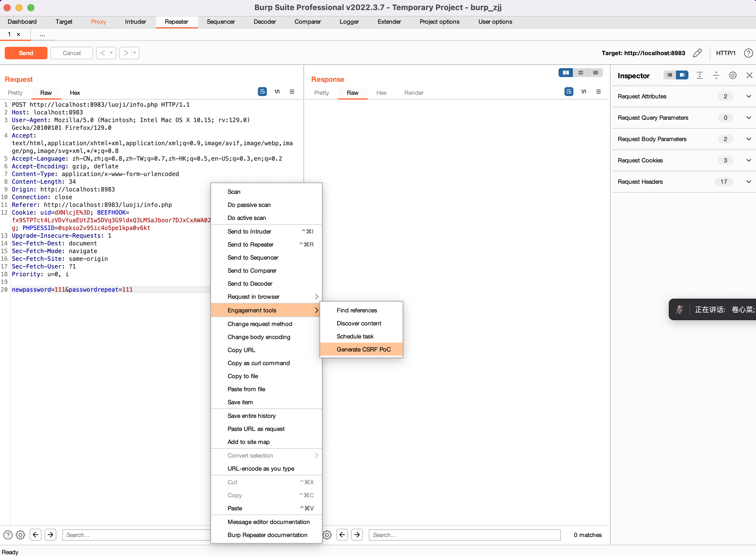Toggle Request word-wrap icon

pyautogui.click(x=262, y=92)
